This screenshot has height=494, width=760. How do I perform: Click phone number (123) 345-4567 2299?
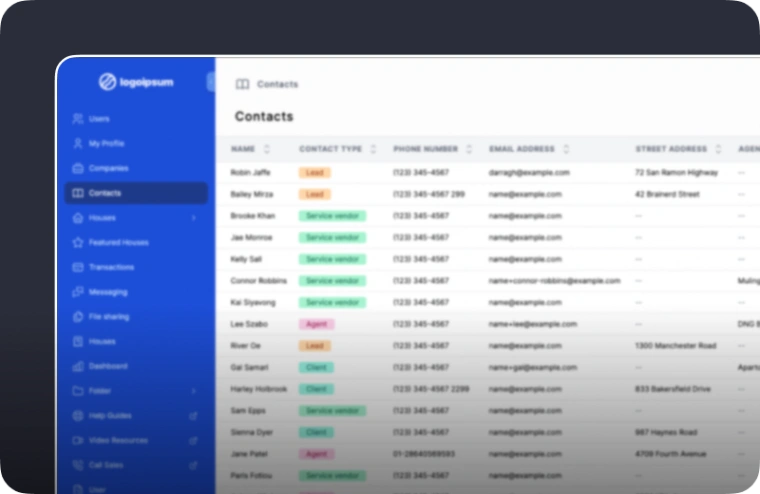click(x=431, y=389)
